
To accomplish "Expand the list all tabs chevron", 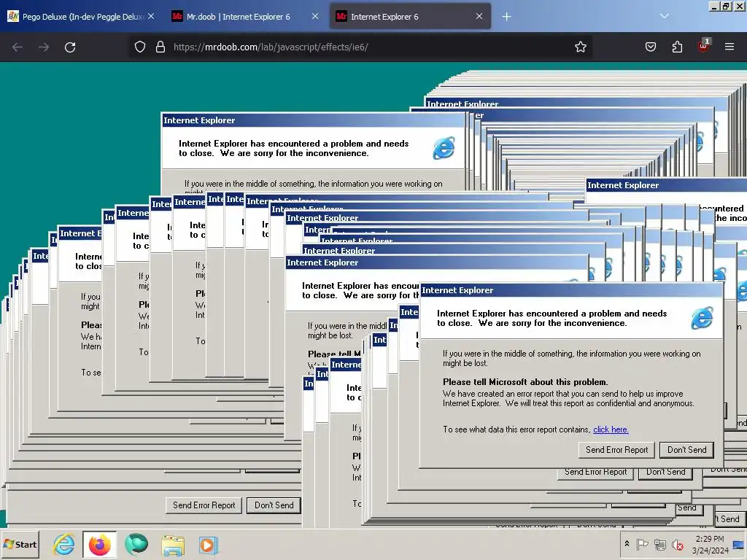I will tap(665, 16).
